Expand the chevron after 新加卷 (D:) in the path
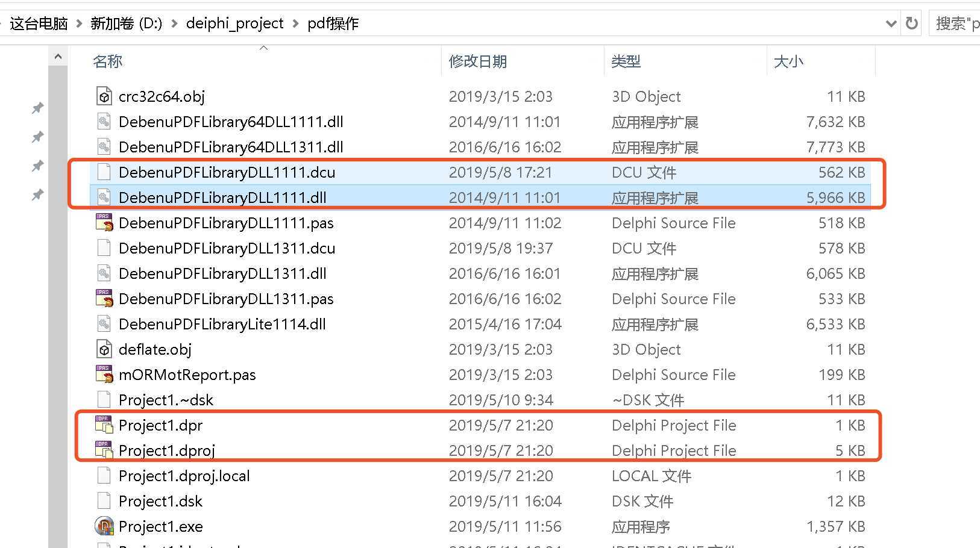The image size is (980, 548). coord(174,23)
